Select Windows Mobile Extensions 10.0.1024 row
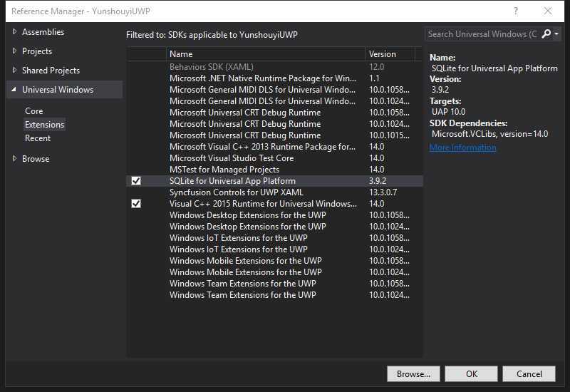Viewport: 570px width, 392px height. click(x=275, y=272)
